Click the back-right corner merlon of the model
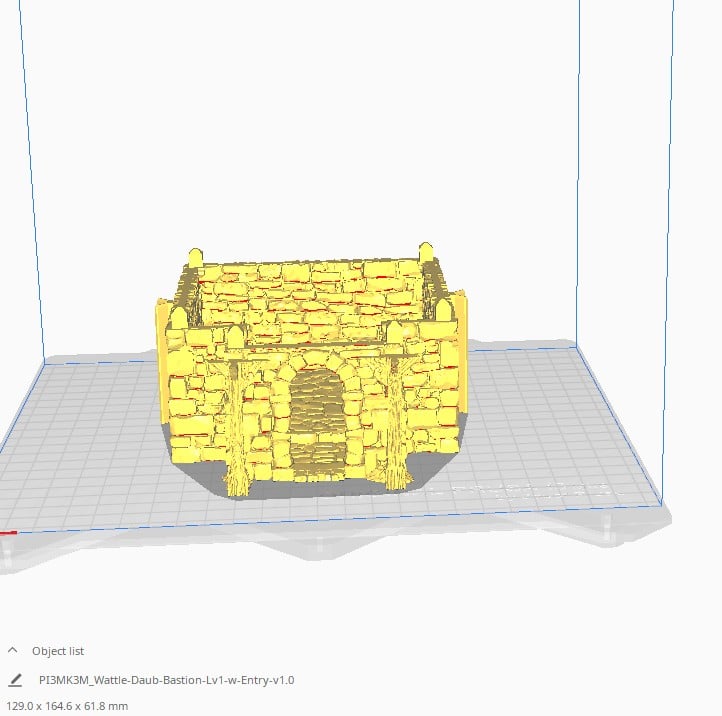Viewport: 722px width, 716px height. pyautogui.click(x=426, y=251)
